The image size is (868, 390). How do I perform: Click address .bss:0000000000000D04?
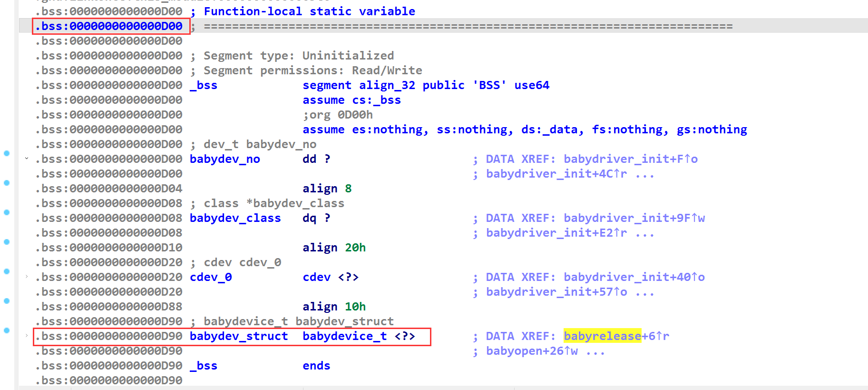pyautogui.click(x=109, y=189)
